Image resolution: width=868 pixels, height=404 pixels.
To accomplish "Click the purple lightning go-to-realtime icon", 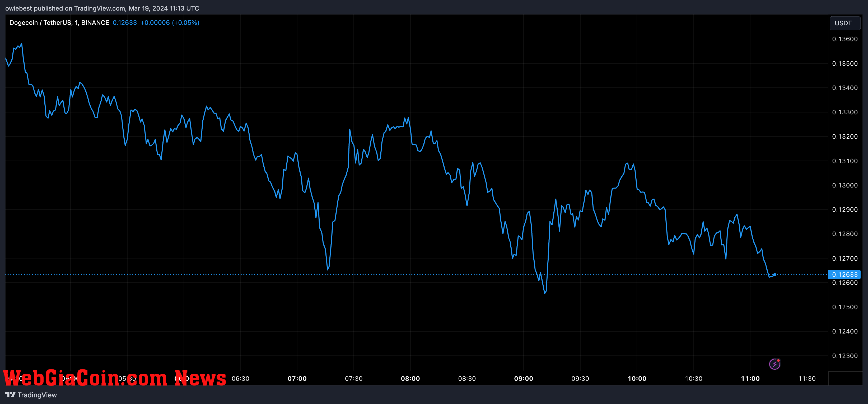I will [774, 364].
